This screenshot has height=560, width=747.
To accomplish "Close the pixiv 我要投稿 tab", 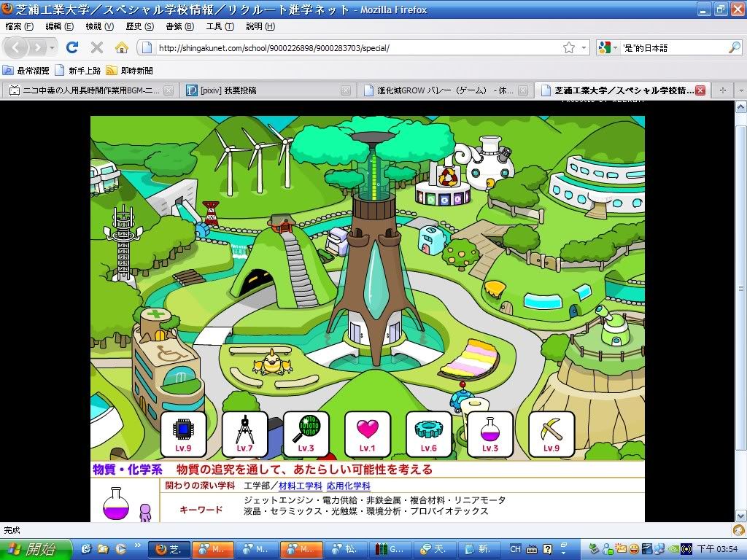I will click(347, 90).
